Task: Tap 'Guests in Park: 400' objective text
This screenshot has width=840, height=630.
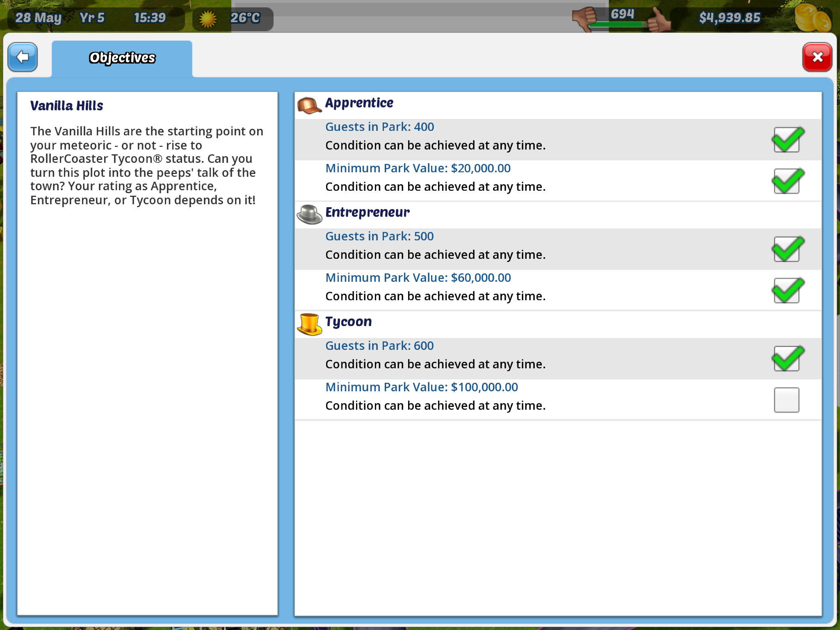Action: [380, 127]
